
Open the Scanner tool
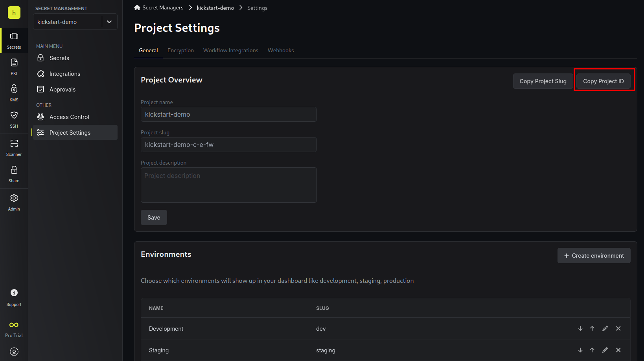(14, 148)
